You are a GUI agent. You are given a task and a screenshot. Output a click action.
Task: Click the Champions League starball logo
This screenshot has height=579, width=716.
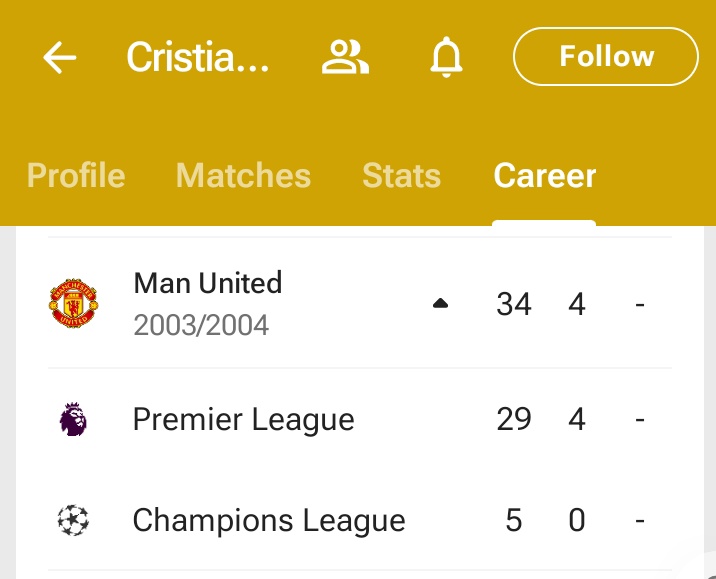click(x=73, y=520)
